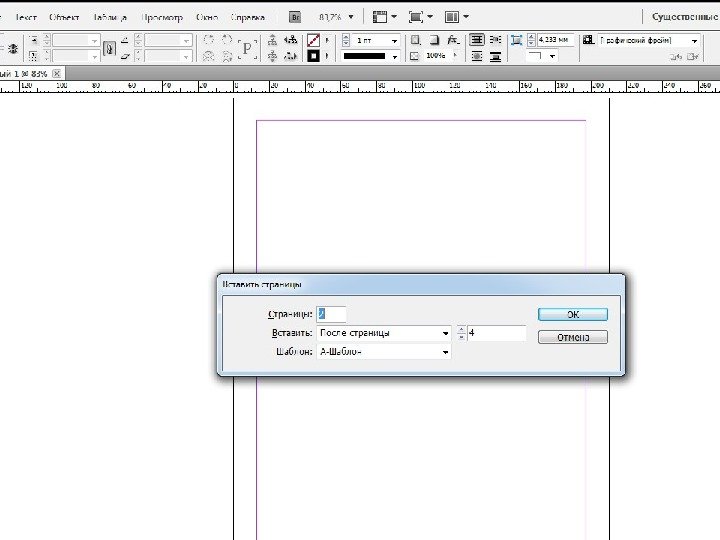Click the select previous object icon
The height and width of the screenshot is (540, 720).
tap(291, 40)
